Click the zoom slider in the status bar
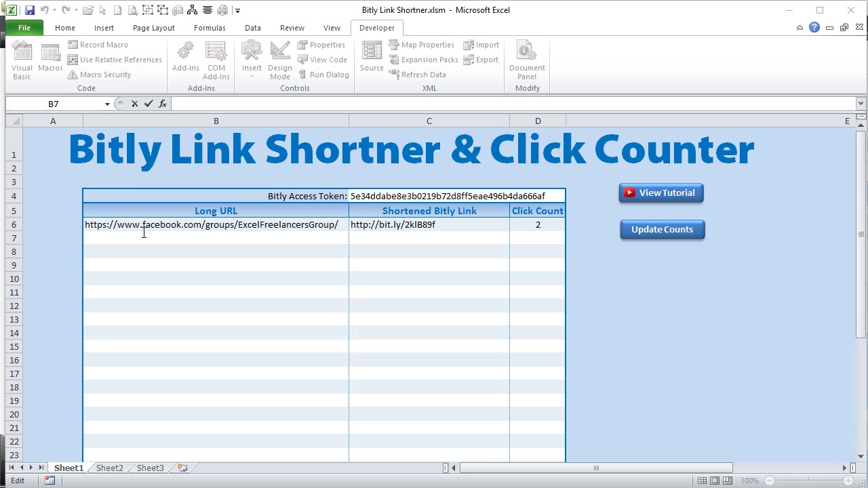 tap(808, 481)
